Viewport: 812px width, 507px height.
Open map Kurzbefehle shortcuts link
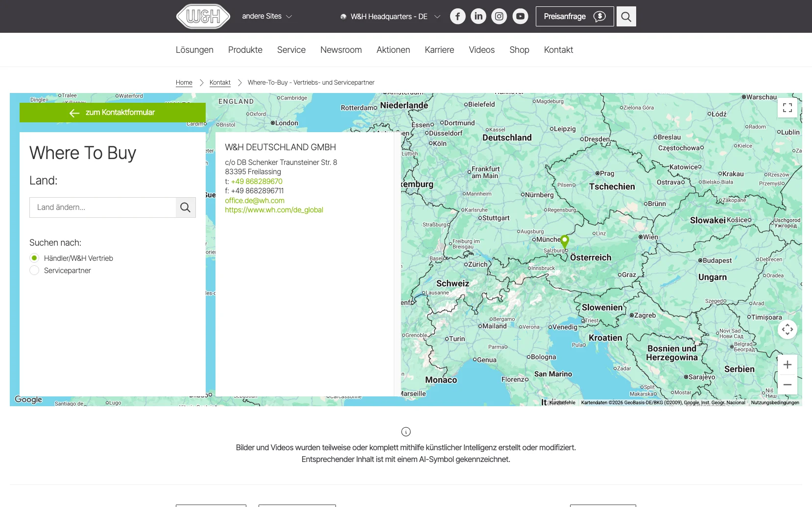pos(562,403)
